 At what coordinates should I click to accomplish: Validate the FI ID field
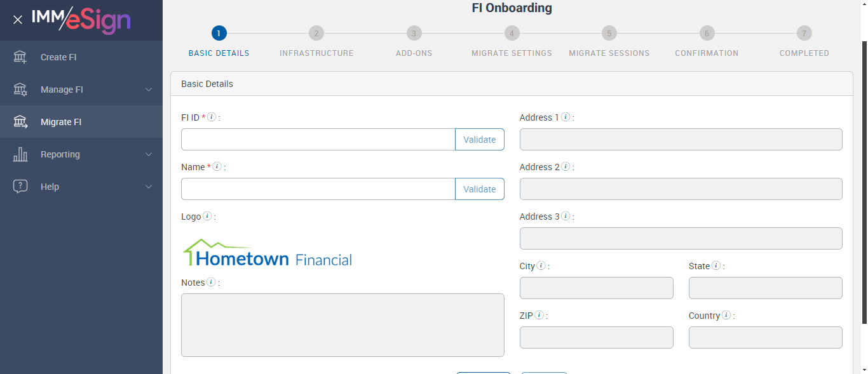[479, 140]
